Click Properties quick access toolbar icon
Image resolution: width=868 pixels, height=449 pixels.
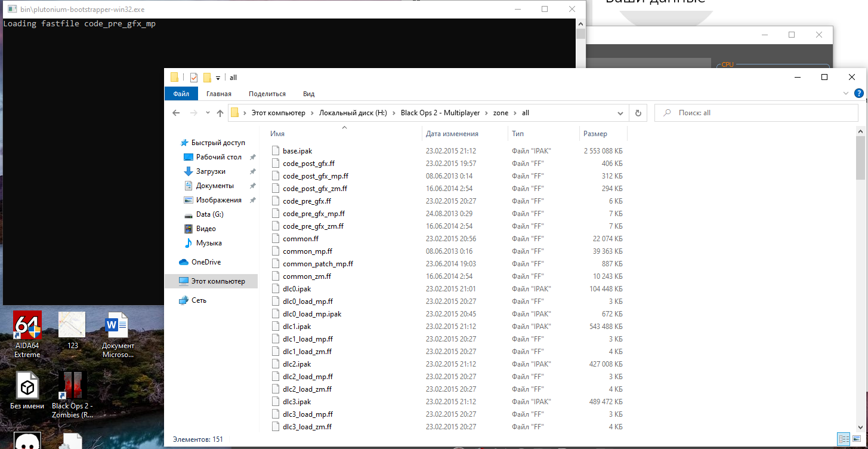coord(194,78)
